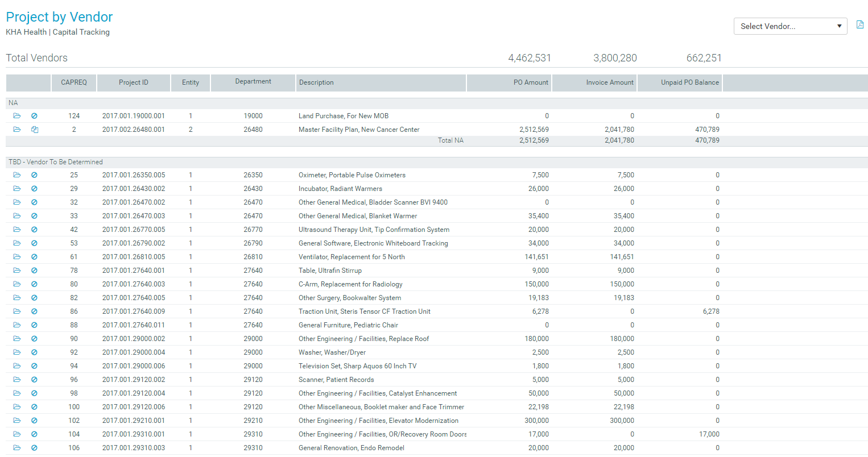
Task: Click description C-Arm, Replacement for Radiology
Action: 350,284
